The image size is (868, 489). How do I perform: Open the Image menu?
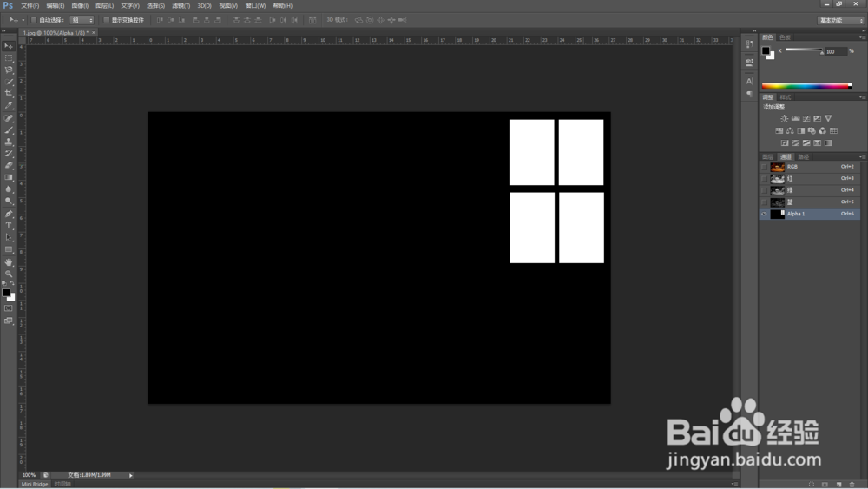tap(80, 5)
